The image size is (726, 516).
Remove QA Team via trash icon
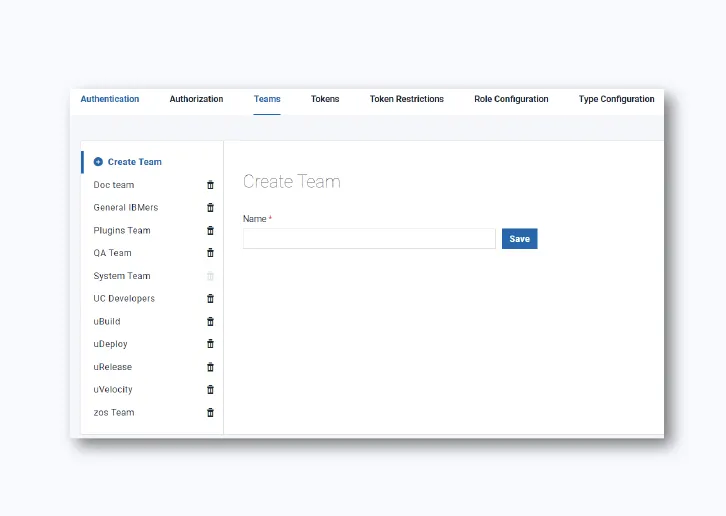coord(210,253)
